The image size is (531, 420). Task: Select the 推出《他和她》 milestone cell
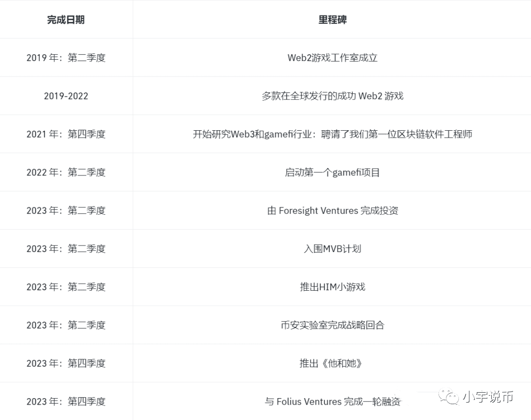332,363
